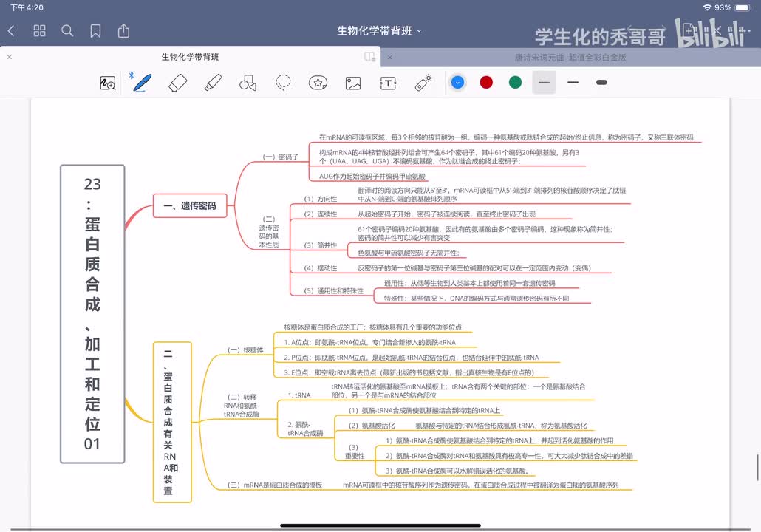Select the Highlighter tool

(213, 83)
